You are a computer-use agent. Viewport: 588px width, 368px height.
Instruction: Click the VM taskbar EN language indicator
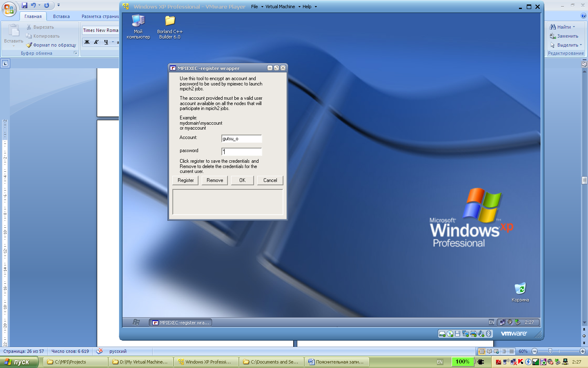(492, 322)
